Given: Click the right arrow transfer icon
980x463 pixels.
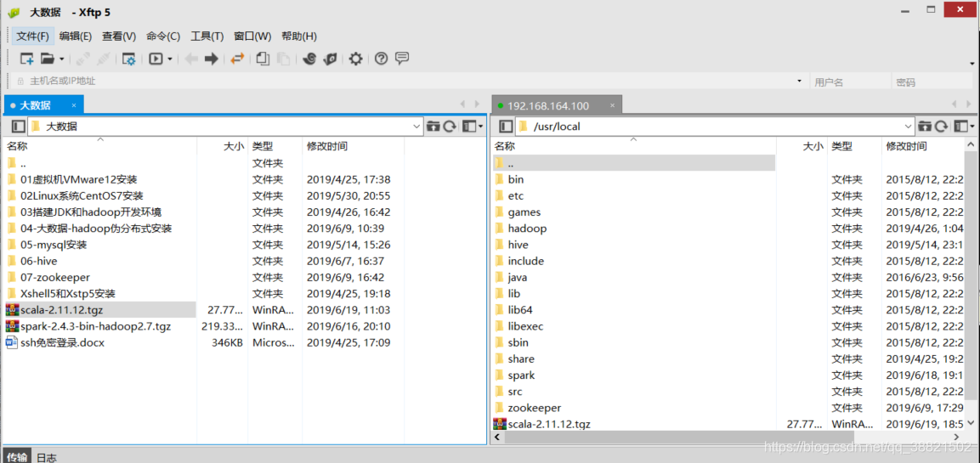Looking at the screenshot, I should [x=212, y=59].
